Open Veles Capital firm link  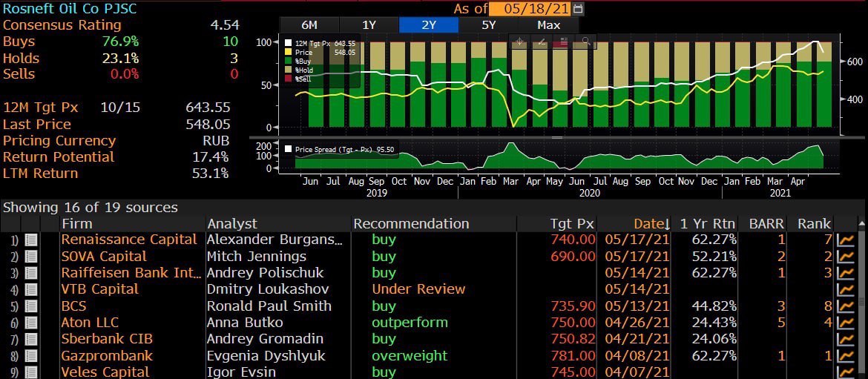(105, 372)
